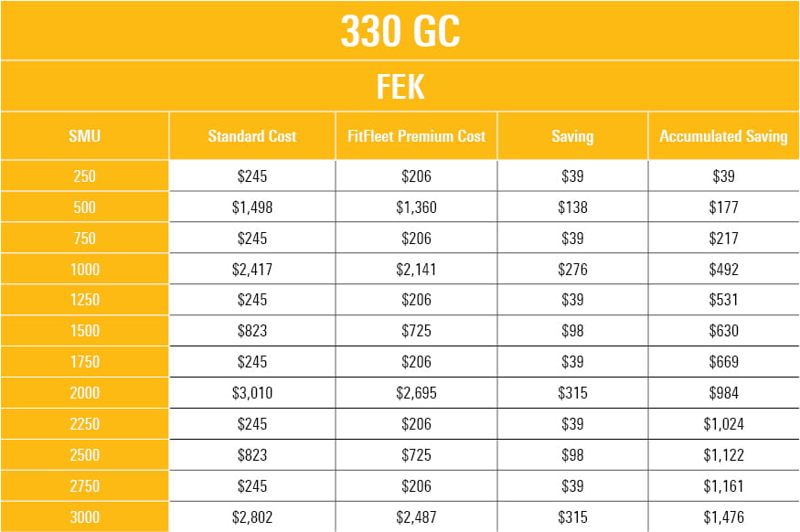The image size is (800, 532).
Task: Click the FitFleet Premium Cost header
Action: 416,136
